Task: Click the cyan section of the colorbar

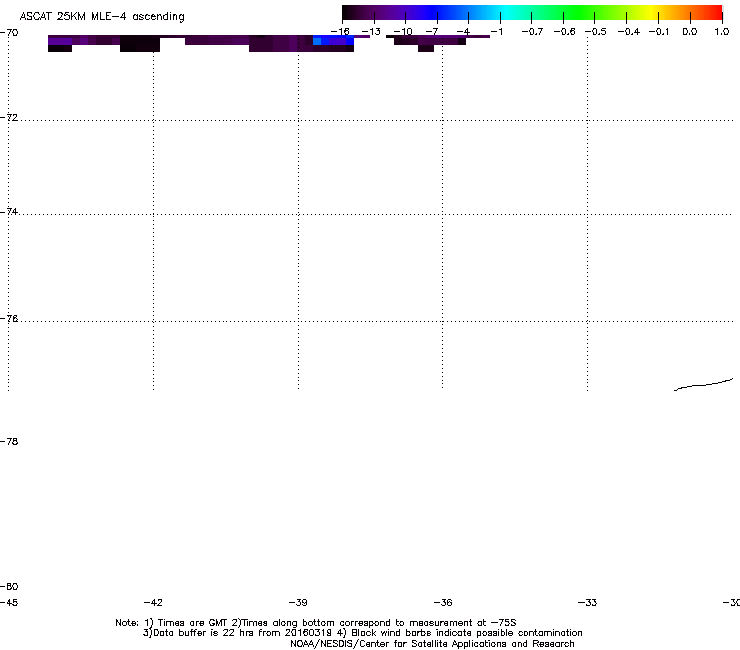Action: point(505,12)
